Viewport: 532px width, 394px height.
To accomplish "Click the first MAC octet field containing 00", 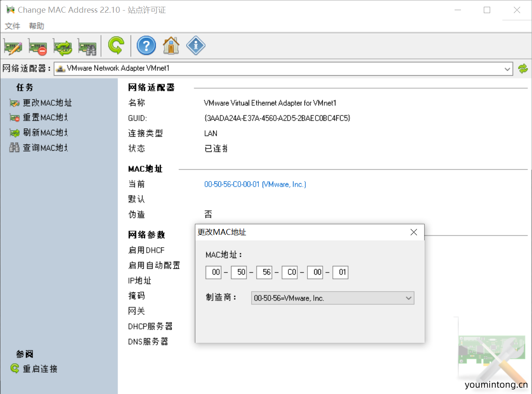I will click(x=214, y=272).
